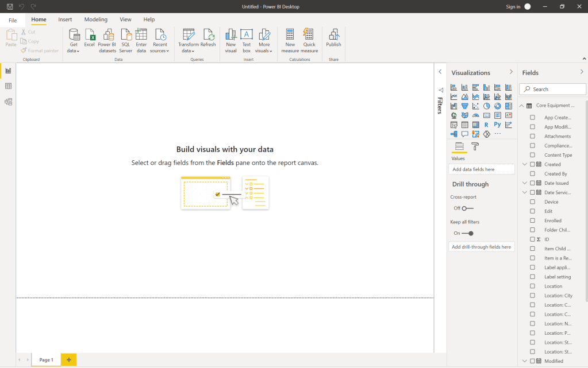Screen dimensions: 588x368
Task: Tick the Device field checkbox
Action: click(x=532, y=202)
